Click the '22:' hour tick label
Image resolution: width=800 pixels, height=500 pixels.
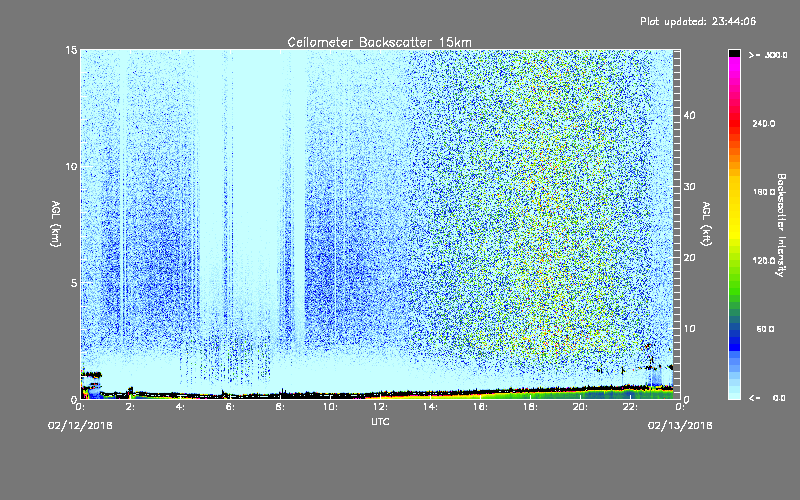630,407
